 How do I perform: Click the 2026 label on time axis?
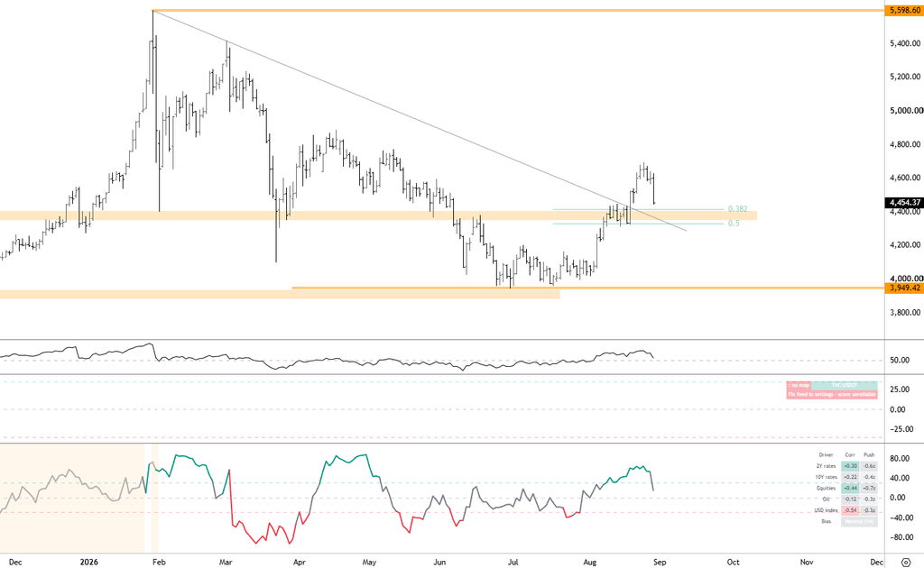(89, 562)
